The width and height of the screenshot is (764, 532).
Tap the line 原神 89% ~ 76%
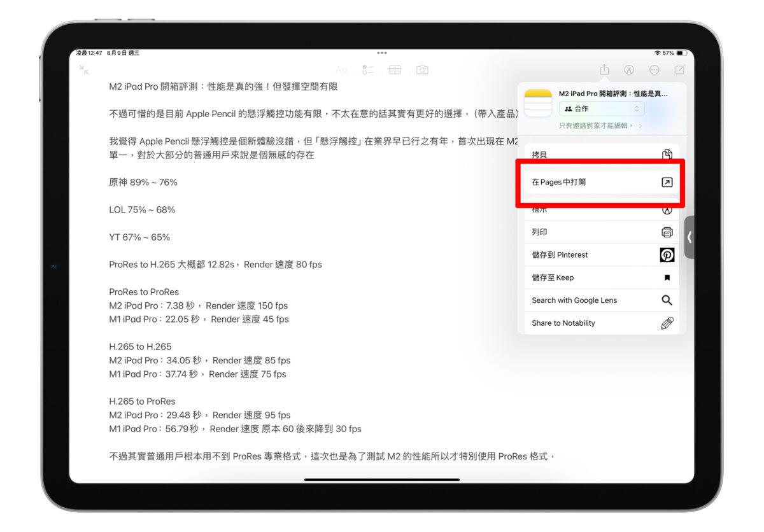pyautogui.click(x=143, y=182)
